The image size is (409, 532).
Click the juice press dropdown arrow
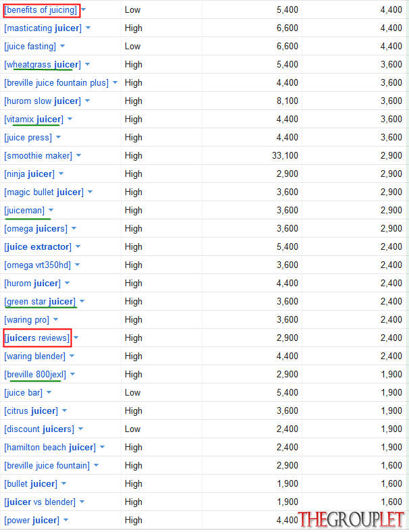coord(58,138)
